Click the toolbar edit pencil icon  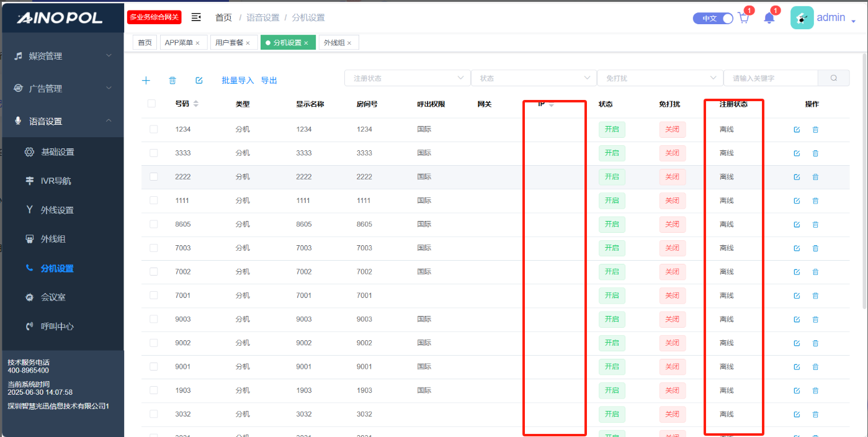click(199, 81)
